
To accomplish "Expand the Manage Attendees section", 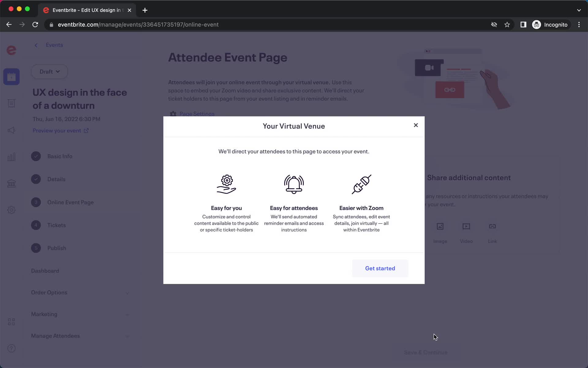I will pos(80,336).
